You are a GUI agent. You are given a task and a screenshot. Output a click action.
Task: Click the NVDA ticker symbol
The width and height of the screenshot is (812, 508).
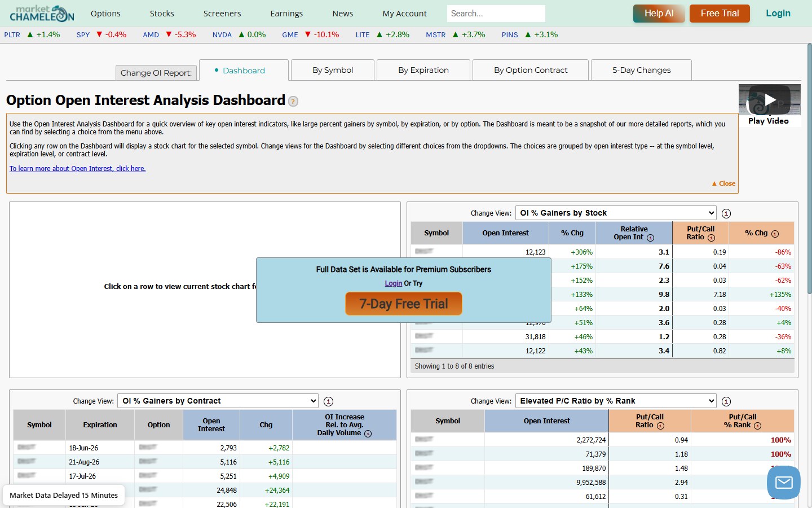click(222, 34)
